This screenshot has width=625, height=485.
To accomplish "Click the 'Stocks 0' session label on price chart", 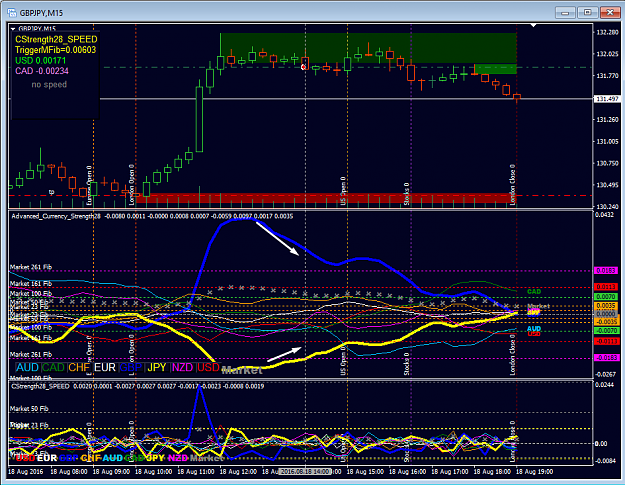I will tap(406, 194).
